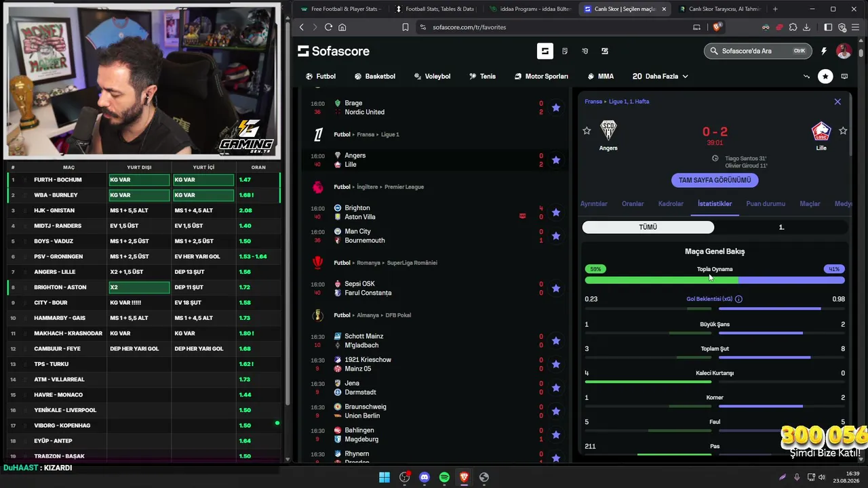Select the MMA sport tab
Screen dimensions: 868x488
pyautogui.click(x=600, y=77)
